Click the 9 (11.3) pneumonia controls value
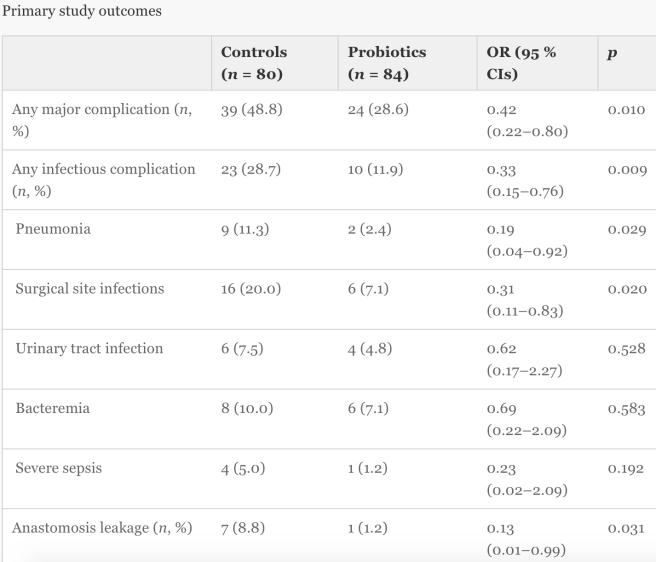 click(x=246, y=229)
